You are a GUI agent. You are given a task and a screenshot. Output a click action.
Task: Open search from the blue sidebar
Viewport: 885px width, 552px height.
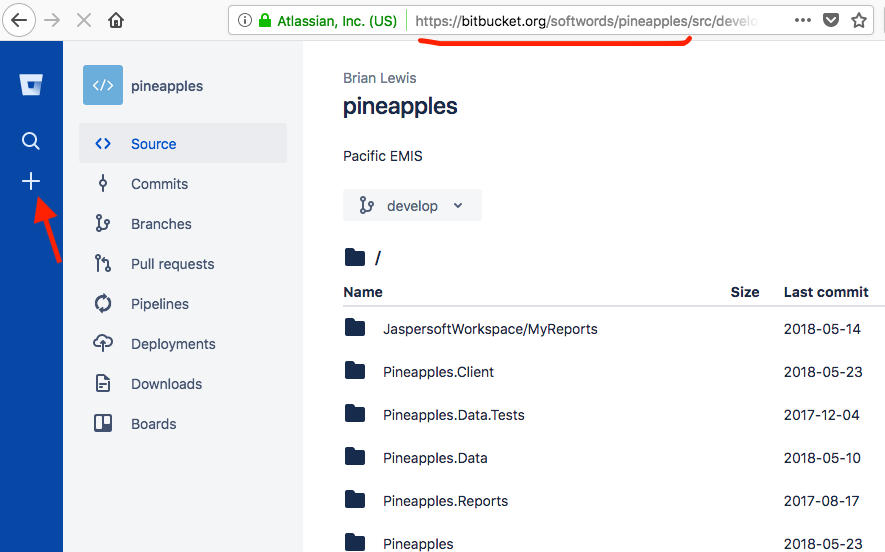[x=31, y=141]
